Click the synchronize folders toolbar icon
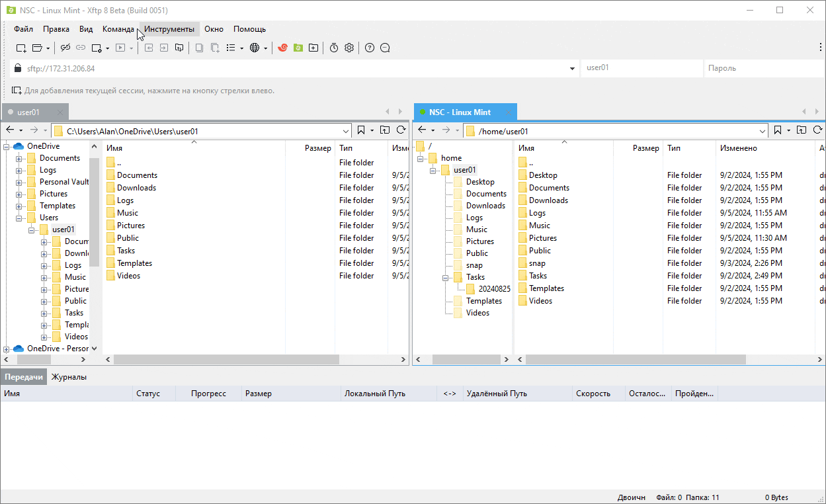 (179, 48)
